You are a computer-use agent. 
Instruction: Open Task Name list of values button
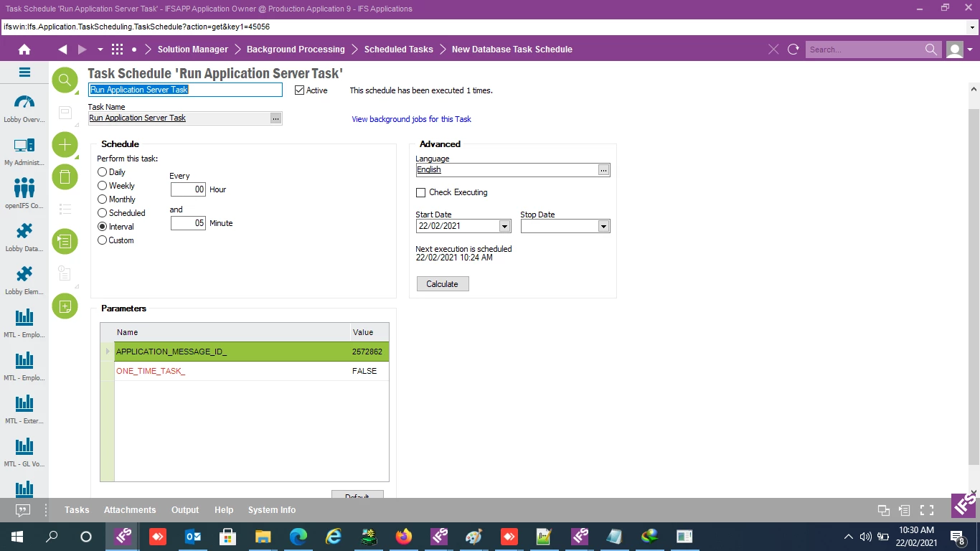click(276, 118)
